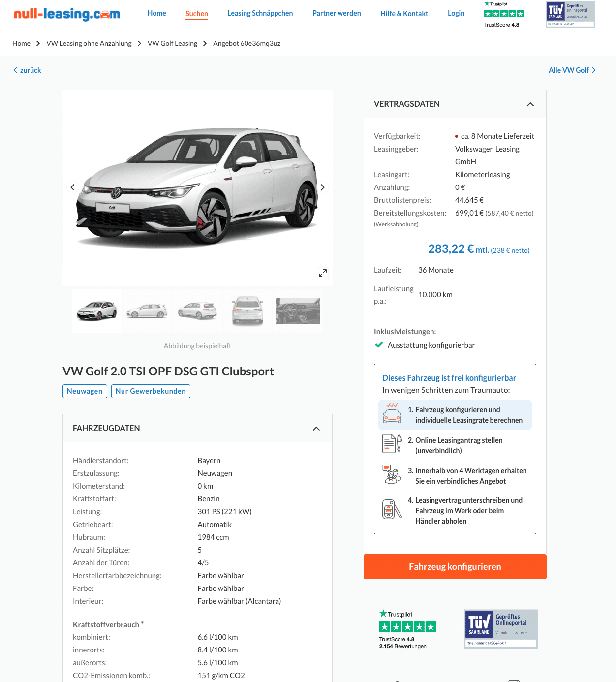This screenshot has width=616, height=682.
Task: Click the 44.645 € Bruttolistenpreis value
Action: 469,200
